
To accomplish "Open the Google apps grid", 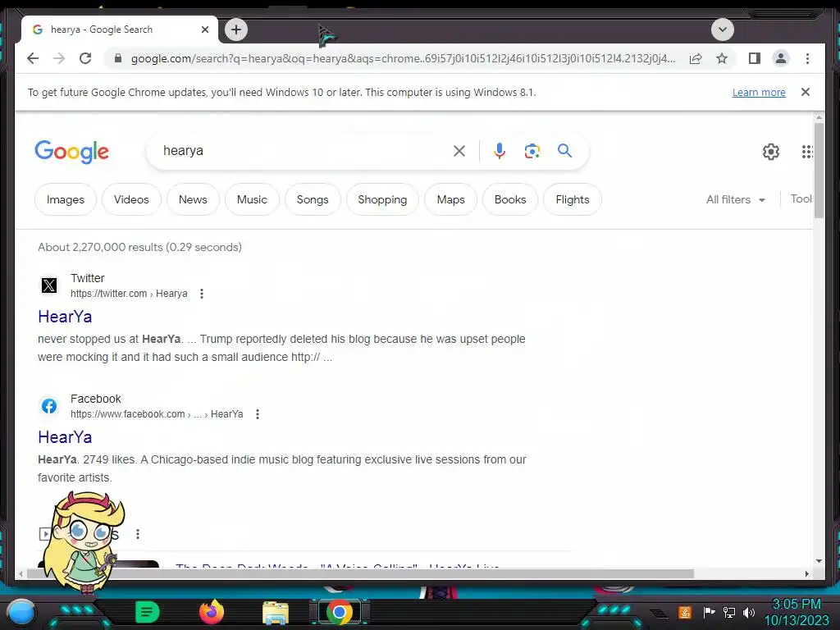I will (x=807, y=152).
